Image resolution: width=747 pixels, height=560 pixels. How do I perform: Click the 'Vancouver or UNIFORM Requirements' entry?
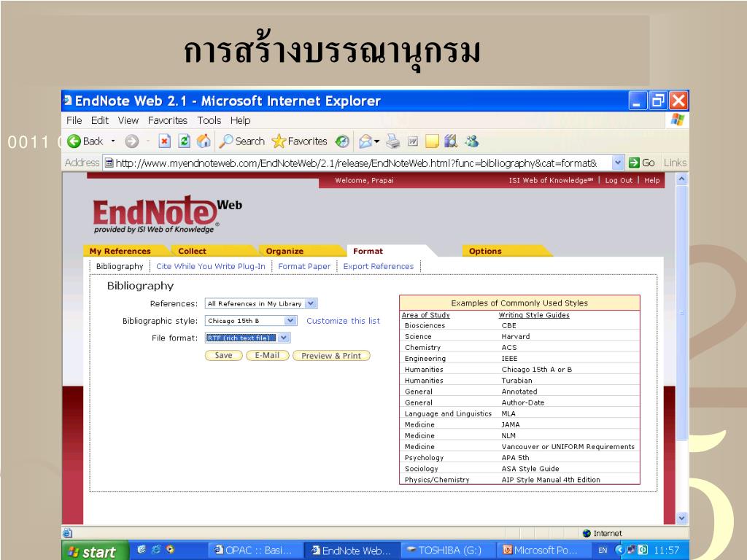click(568, 447)
